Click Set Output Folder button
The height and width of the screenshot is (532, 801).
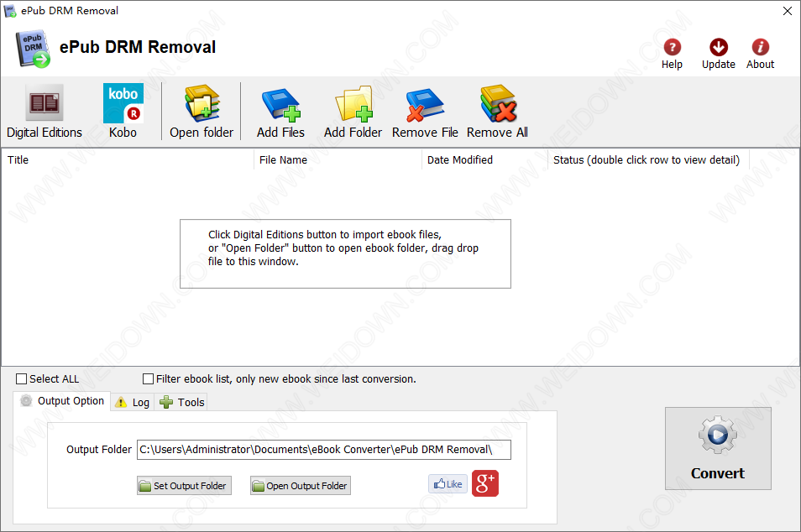tap(184, 486)
